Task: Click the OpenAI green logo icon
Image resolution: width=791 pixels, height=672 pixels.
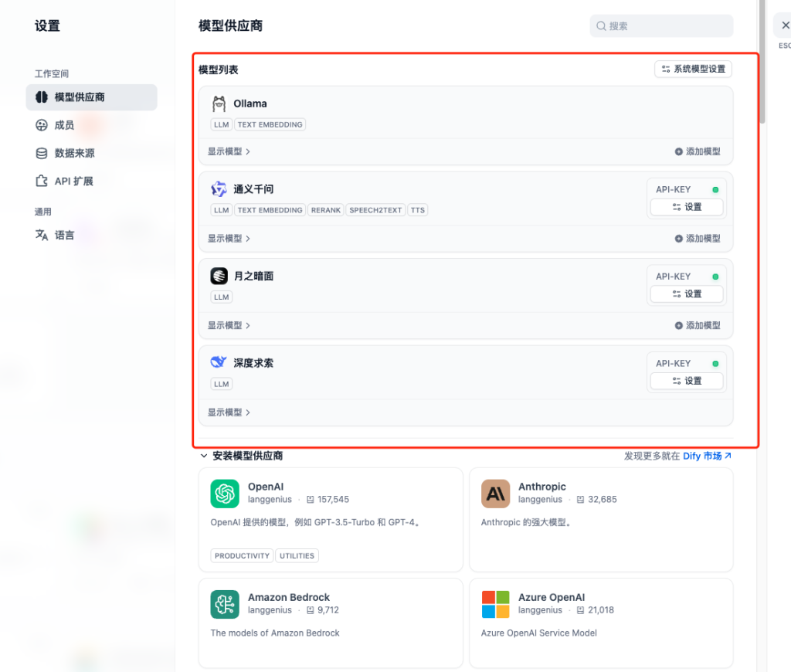Action: [x=225, y=494]
